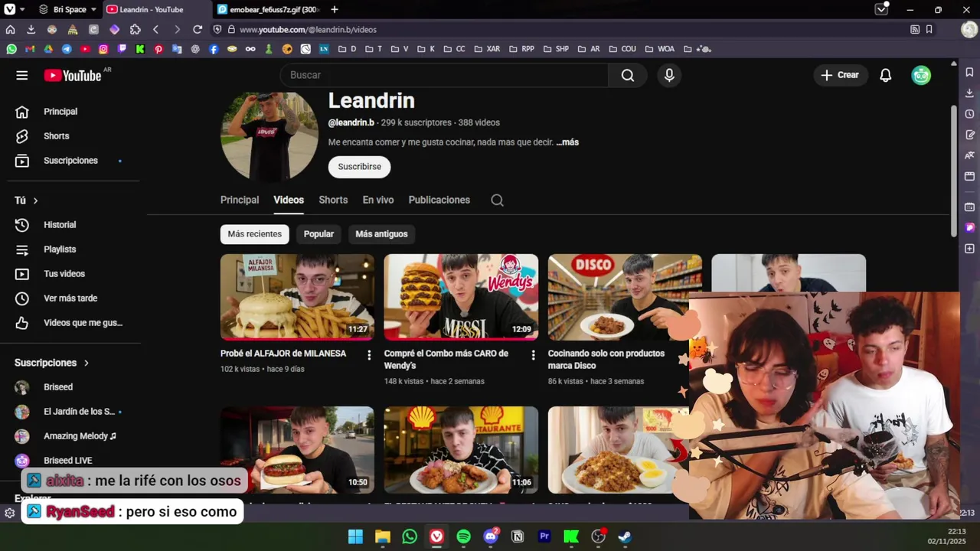Open the WOA bookmarks folder
The image size is (980, 551).
point(660,49)
